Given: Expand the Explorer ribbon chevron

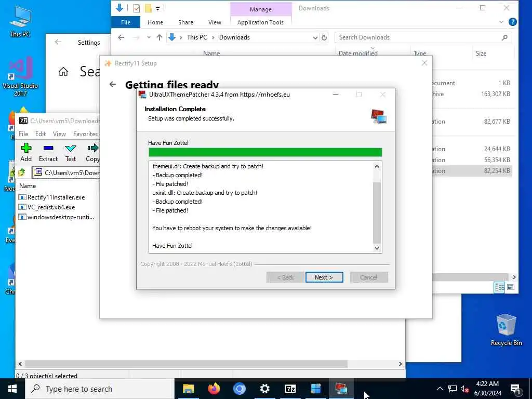Looking at the screenshot, I should (501, 22).
